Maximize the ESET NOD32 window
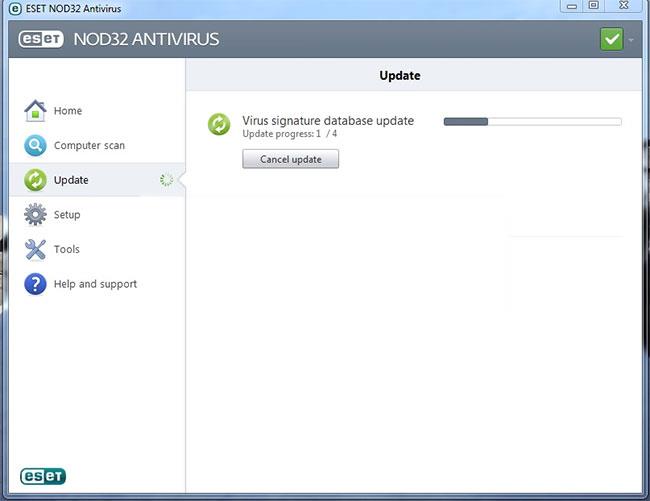650x501 pixels. 594,5
